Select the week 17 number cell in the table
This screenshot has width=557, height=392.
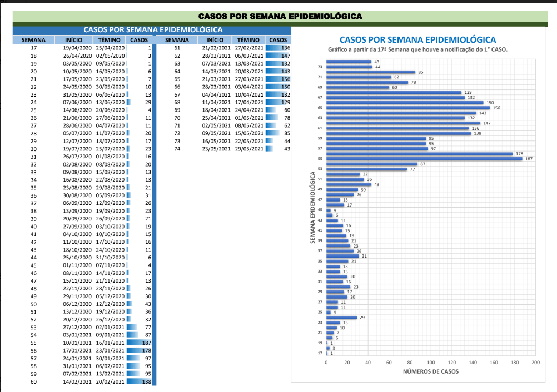[33, 48]
